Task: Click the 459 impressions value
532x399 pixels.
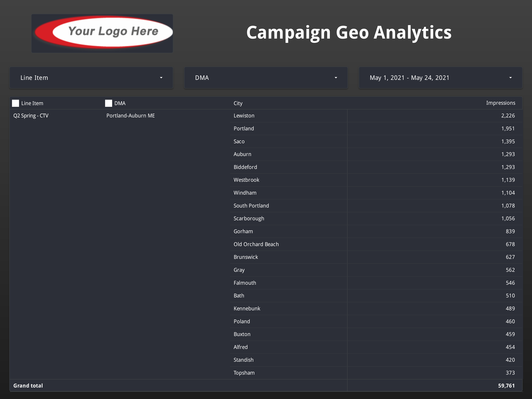Action: [510, 334]
